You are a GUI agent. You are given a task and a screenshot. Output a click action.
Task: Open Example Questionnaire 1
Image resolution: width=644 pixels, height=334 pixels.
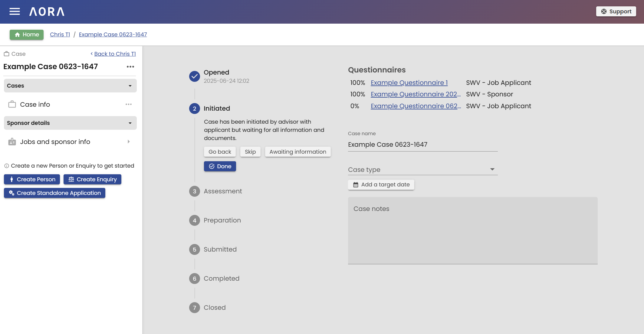[x=409, y=82]
